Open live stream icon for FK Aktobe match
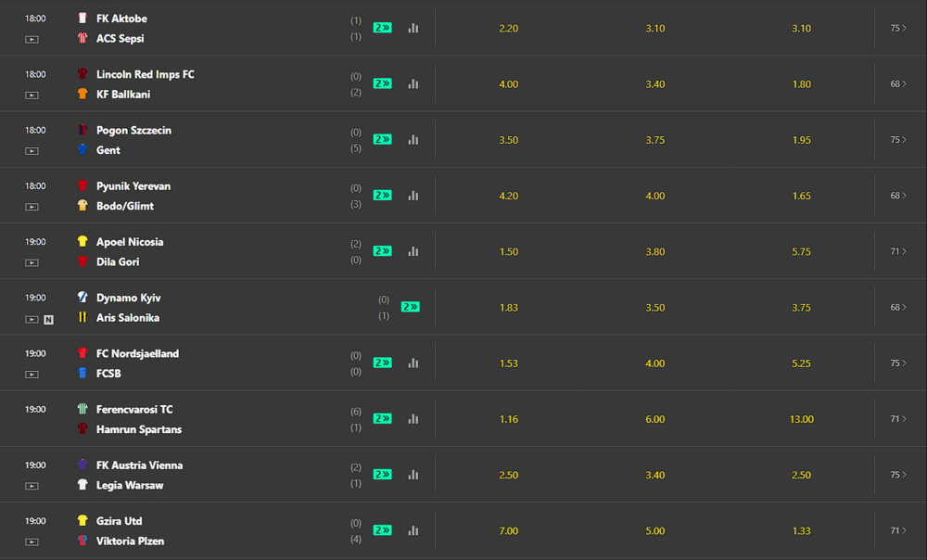 click(x=32, y=40)
